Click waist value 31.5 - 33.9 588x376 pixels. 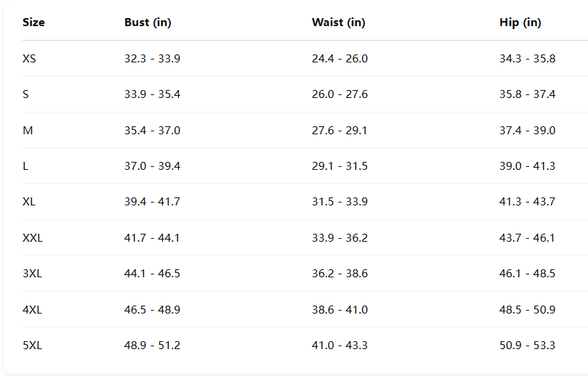(x=339, y=202)
